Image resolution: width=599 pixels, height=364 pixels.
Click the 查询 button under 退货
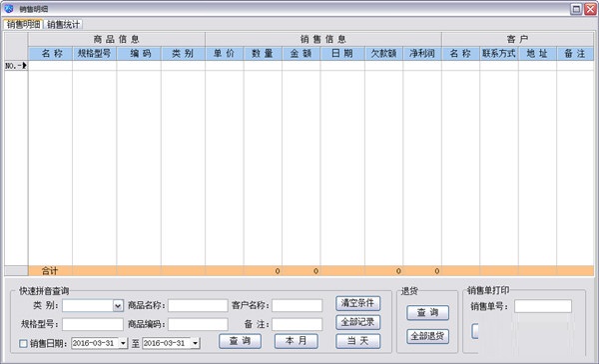428,313
